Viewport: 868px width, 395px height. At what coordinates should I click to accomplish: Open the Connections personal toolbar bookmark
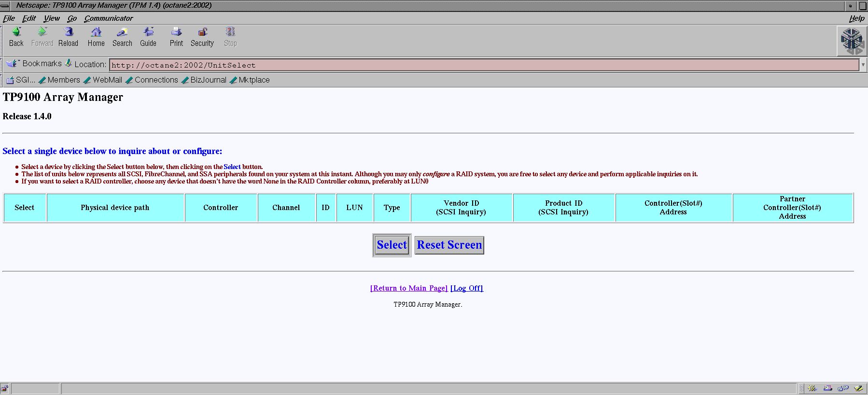[152, 80]
